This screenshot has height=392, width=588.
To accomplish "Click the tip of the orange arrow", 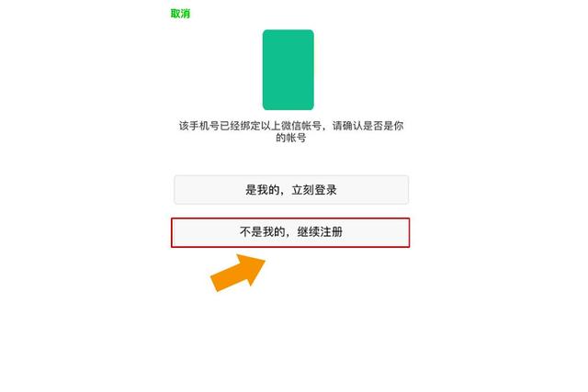I will 263,259.
